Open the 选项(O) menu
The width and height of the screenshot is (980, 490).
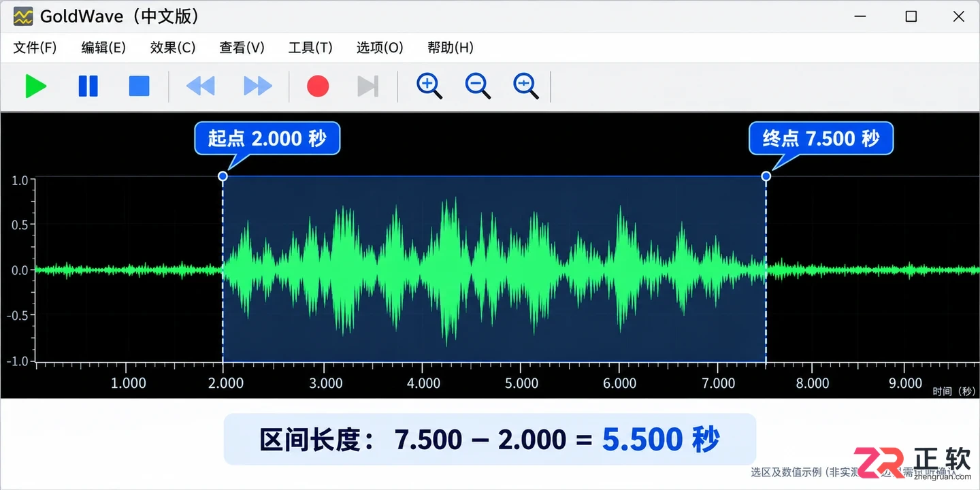tap(380, 48)
